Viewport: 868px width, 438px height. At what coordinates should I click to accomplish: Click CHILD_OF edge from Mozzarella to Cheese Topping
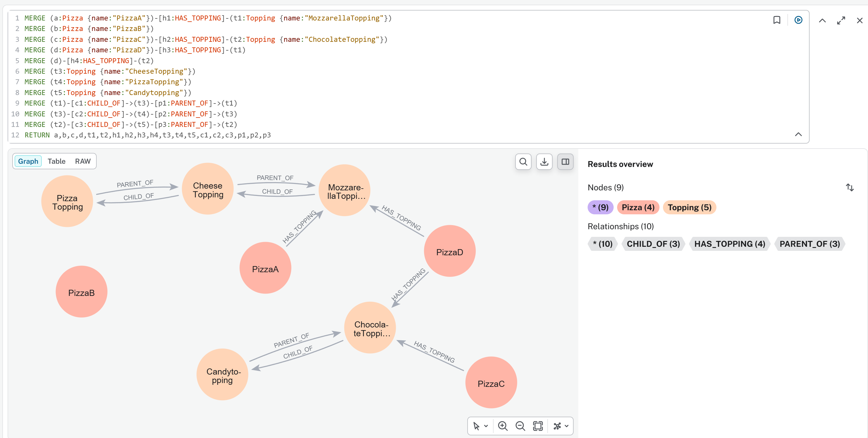tap(277, 192)
